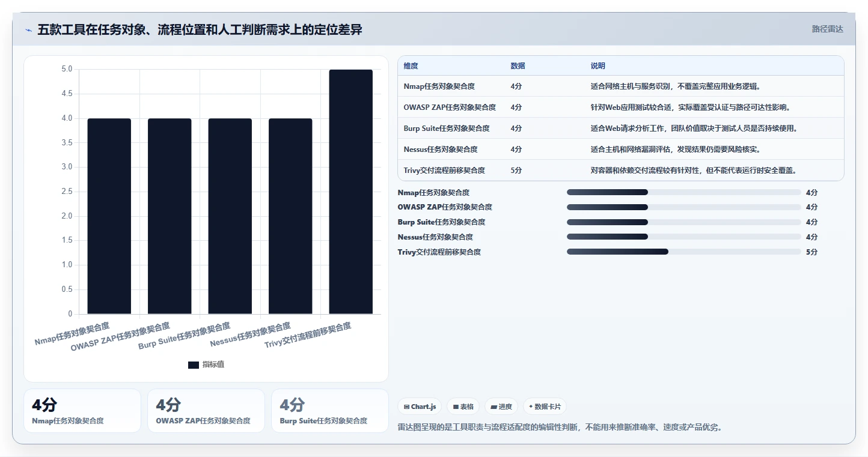Click the 指标值 legend label
This screenshot has height=457, width=868.
213,365
